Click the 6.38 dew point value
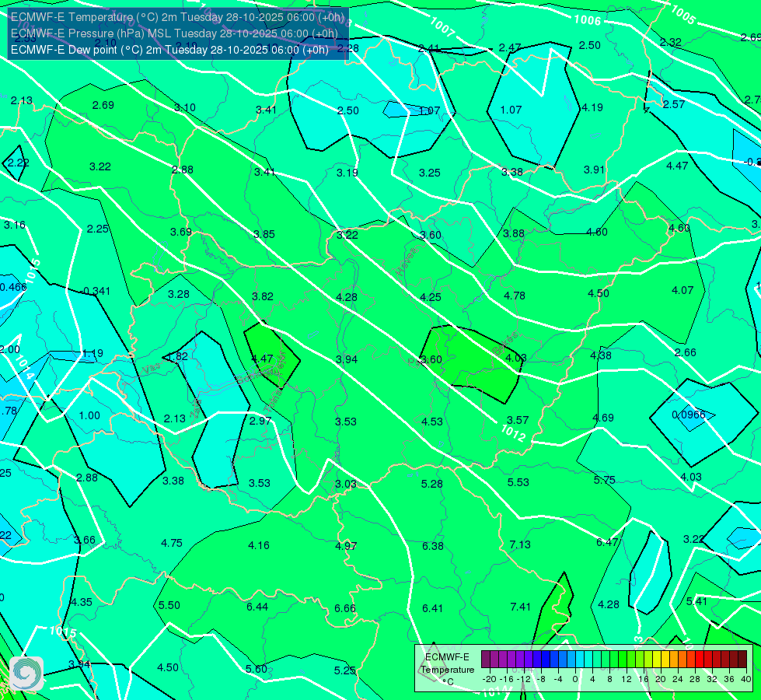The height and width of the screenshot is (700, 761). 432,546
